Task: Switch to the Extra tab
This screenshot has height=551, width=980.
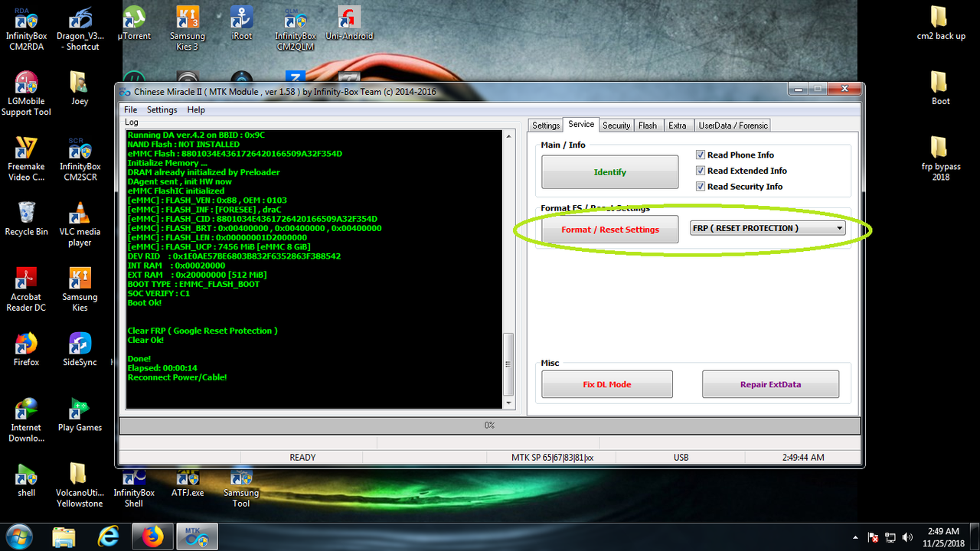Action: point(678,126)
